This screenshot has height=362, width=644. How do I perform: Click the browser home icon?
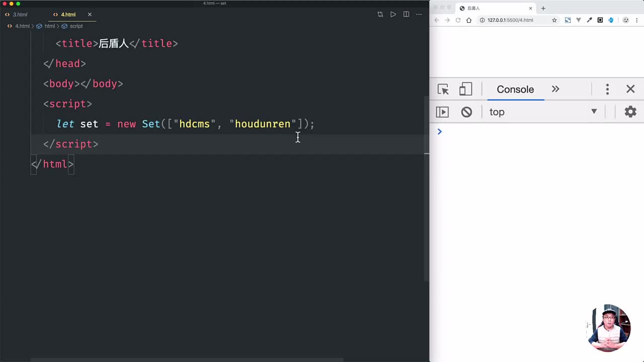click(469, 20)
